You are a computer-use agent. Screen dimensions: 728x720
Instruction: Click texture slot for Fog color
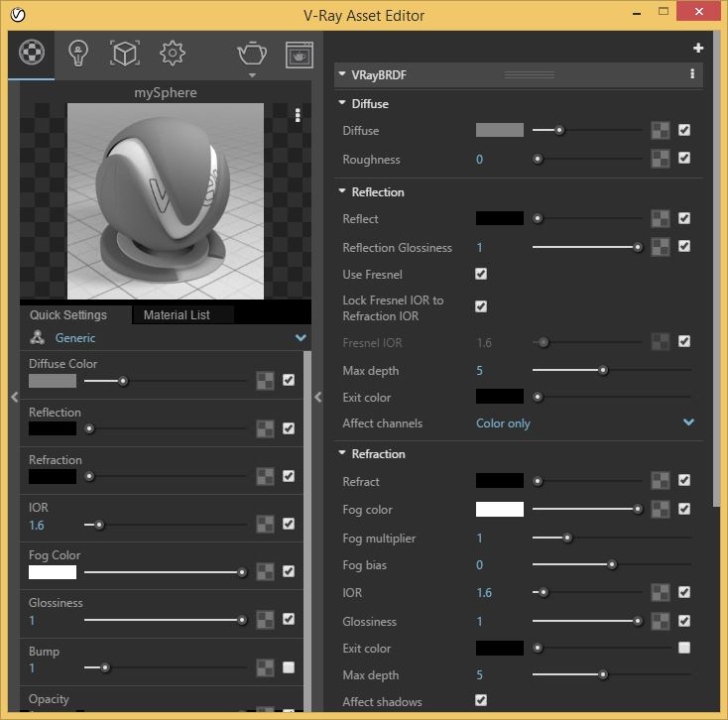[661, 509]
